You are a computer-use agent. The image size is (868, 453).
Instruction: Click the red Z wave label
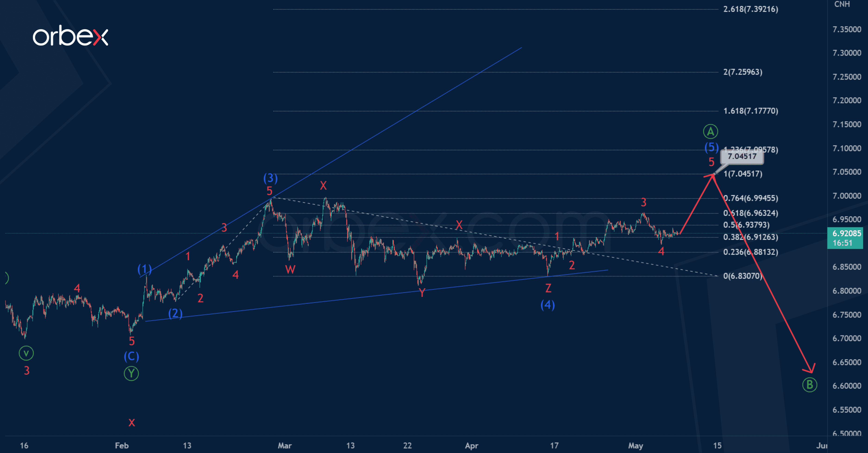tap(548, 288)
